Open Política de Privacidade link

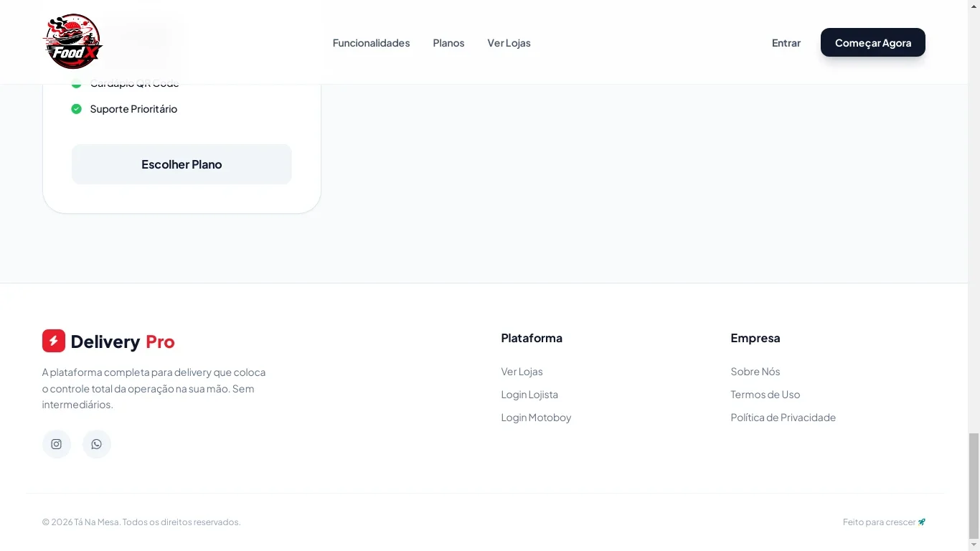click(x=783, y=418)
